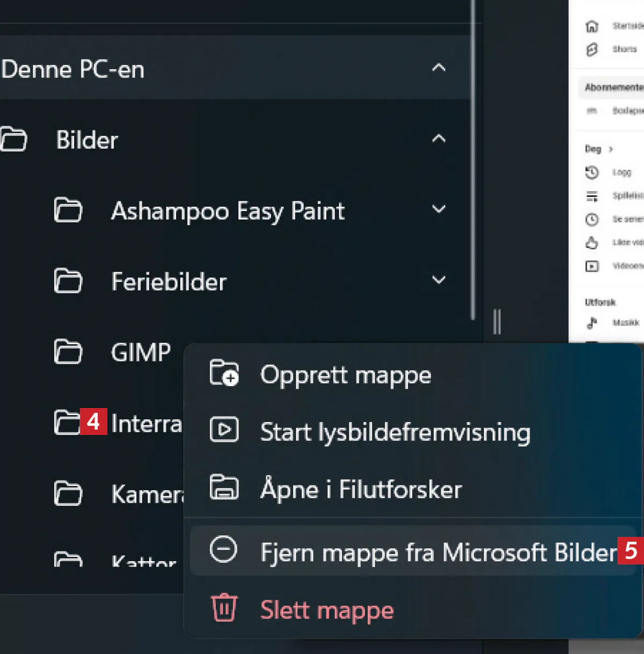Choose Åpne i Filutforsker
The height and width of the screenshot is (654, 644).
413,488
